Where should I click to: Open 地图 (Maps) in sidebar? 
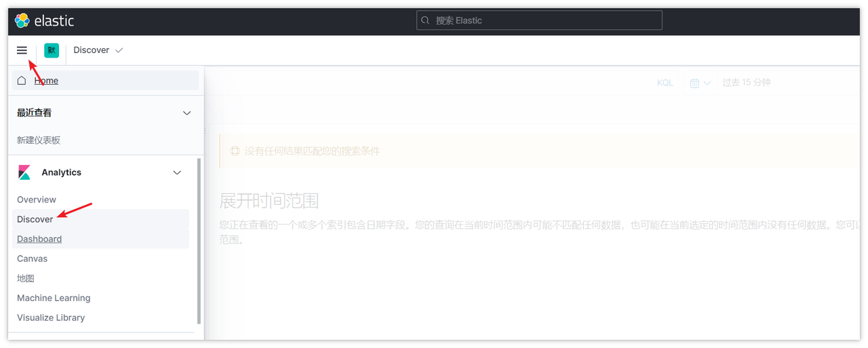26,278
